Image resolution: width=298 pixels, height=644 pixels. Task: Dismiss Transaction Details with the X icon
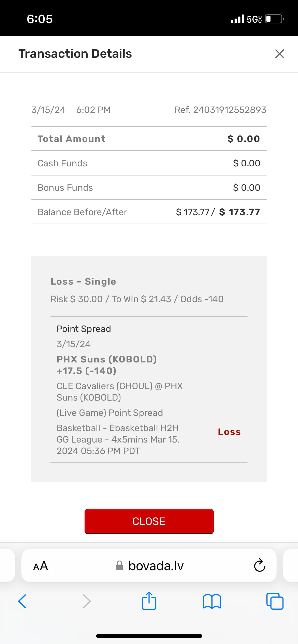(x=279, y=54)
